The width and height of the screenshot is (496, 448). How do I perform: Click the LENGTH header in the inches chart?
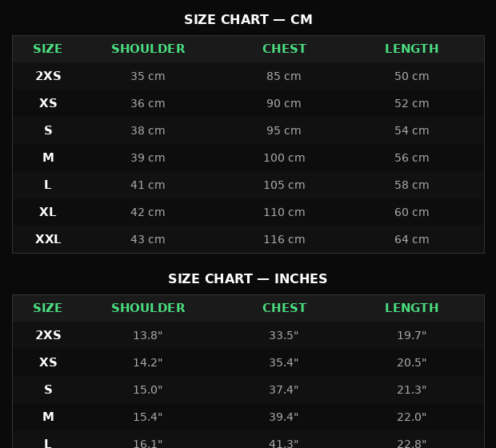coord(411,308)
